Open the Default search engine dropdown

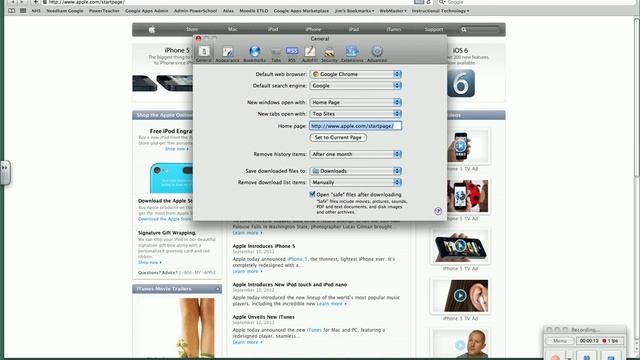click(x=356, y=86)
